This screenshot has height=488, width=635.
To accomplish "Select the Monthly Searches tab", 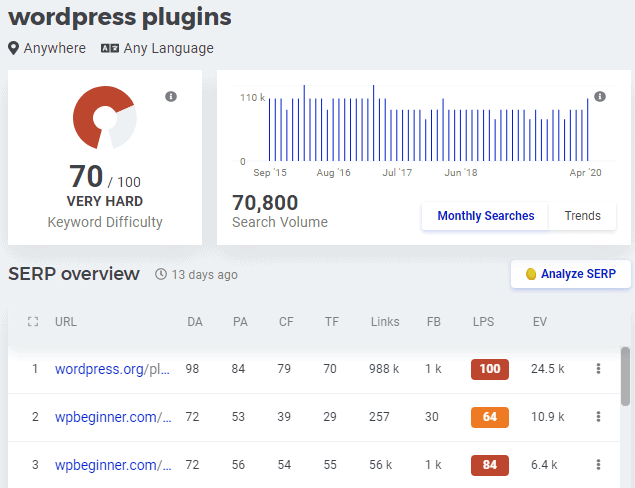I will pyautogui.click(x=485, y=216).
